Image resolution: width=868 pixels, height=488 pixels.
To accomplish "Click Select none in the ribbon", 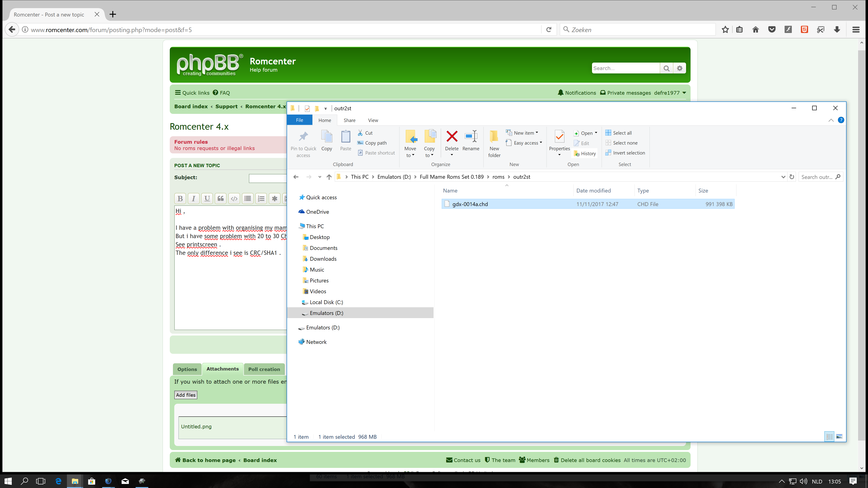I will click(x=621, y=143).
